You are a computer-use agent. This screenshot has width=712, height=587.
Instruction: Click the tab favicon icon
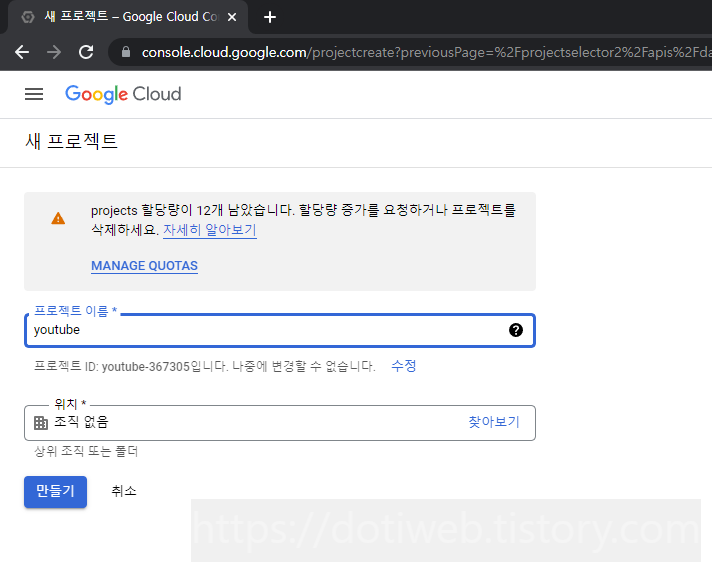coord(28,17)
